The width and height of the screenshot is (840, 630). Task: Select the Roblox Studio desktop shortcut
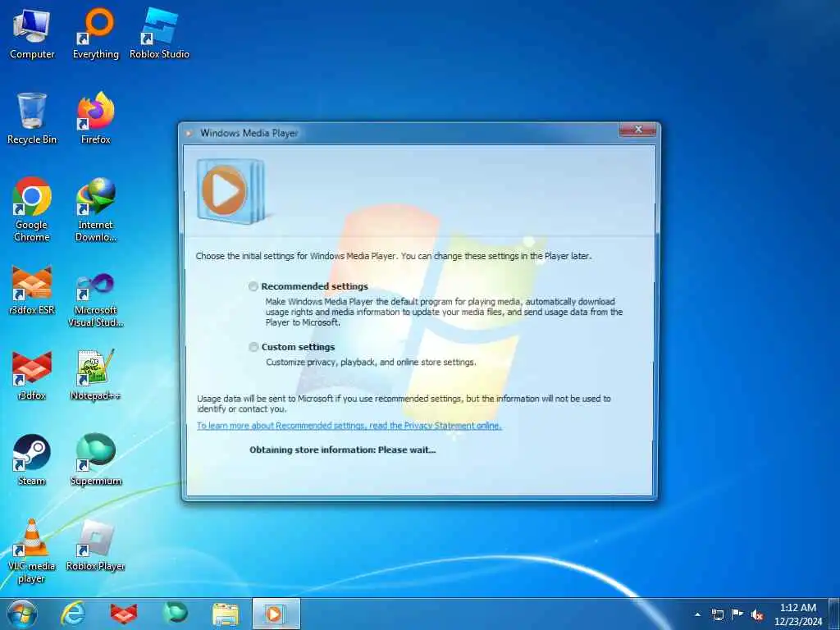159,34
